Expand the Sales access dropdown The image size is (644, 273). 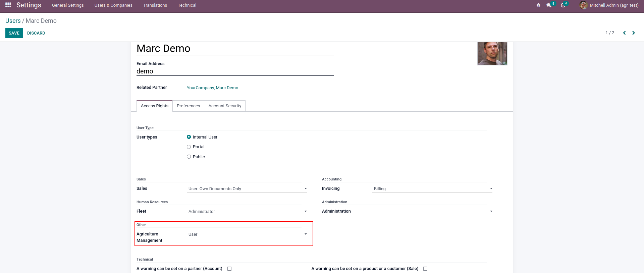tap(247, 188)
